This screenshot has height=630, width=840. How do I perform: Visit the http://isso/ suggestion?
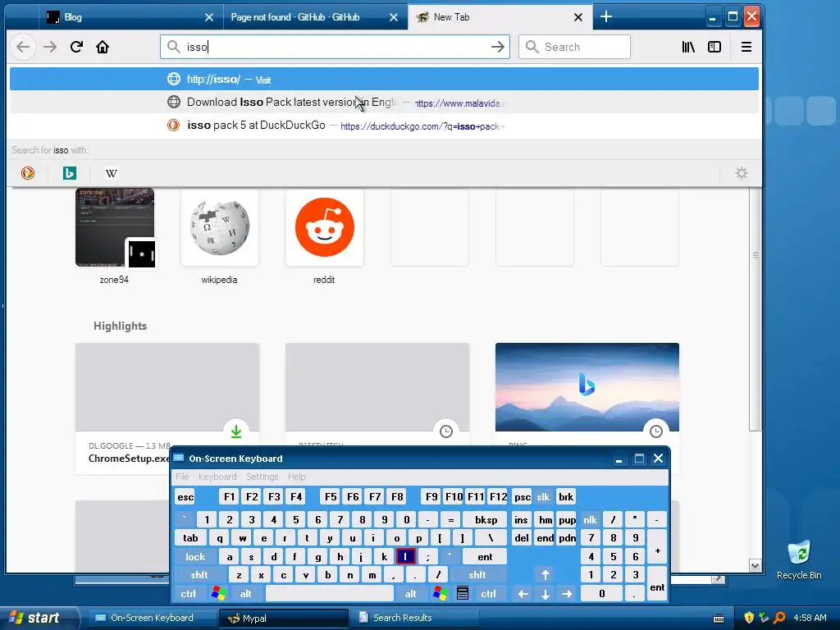point(384,80)
